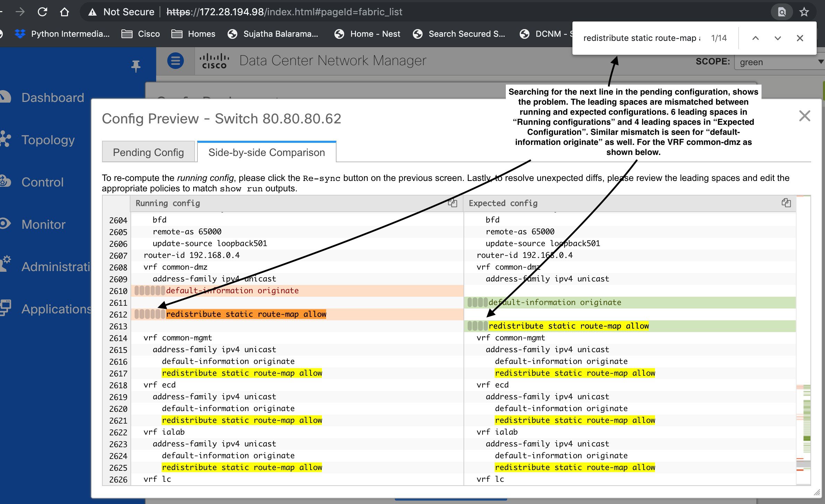
Task: Click the find-in-page search field
Action: [x=641, y=38]
